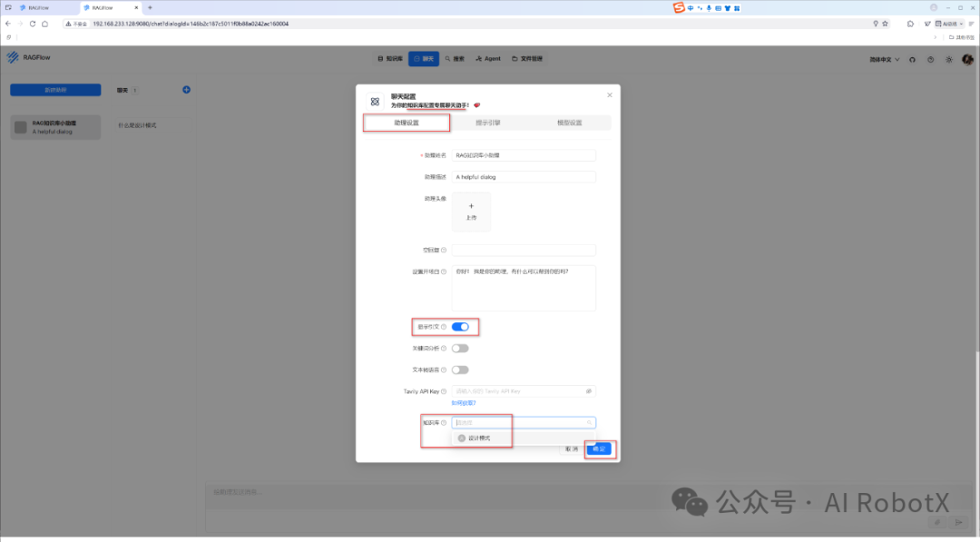This screenshot has width=980, height=542.
Task: Open the 知识库 selection combo box
Action: point(524,422)
